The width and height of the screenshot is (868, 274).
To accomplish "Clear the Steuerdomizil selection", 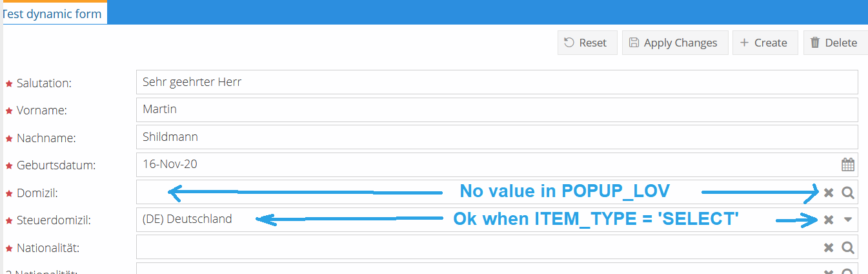I will [x=829, y=220].
